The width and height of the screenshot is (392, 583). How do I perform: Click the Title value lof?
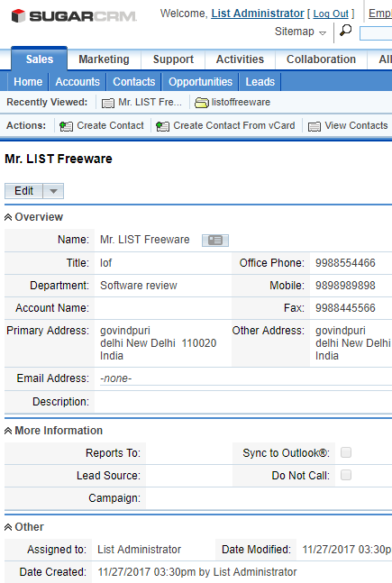106,263
